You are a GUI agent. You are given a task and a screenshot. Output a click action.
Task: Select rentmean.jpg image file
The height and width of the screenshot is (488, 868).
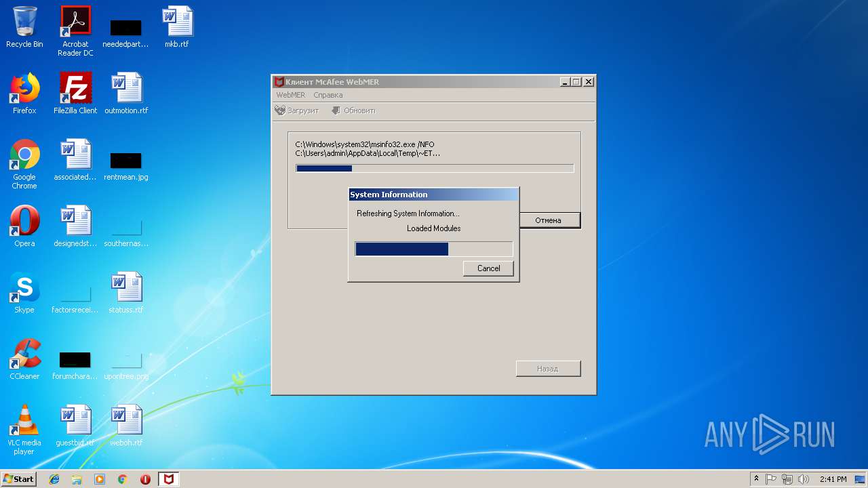pyautogui.click(x=125, y=166)
